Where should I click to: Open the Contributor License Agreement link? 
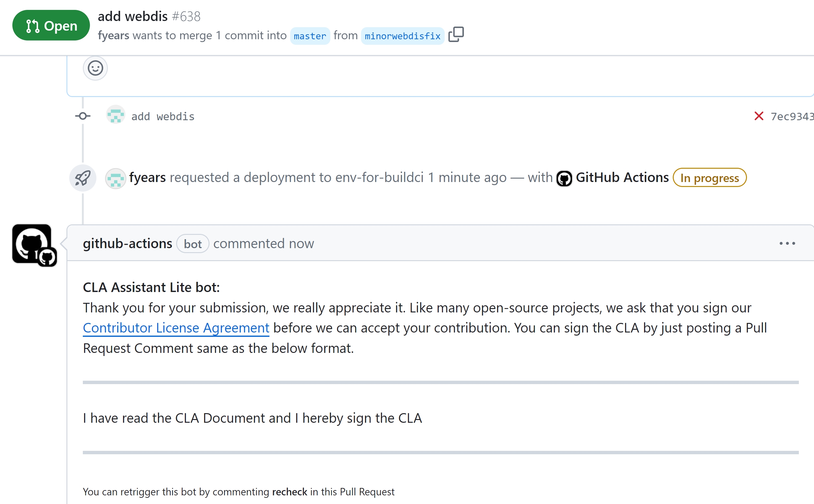coord(176,328)
